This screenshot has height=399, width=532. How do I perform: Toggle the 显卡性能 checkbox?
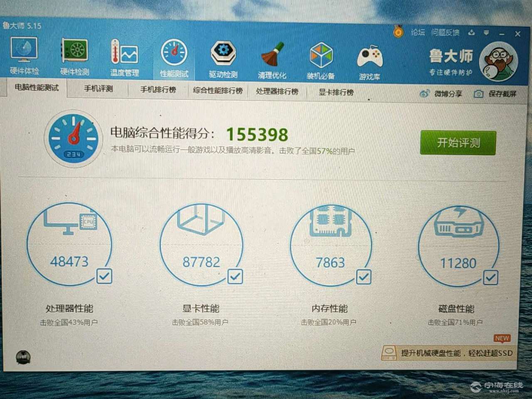click(235, 276)
